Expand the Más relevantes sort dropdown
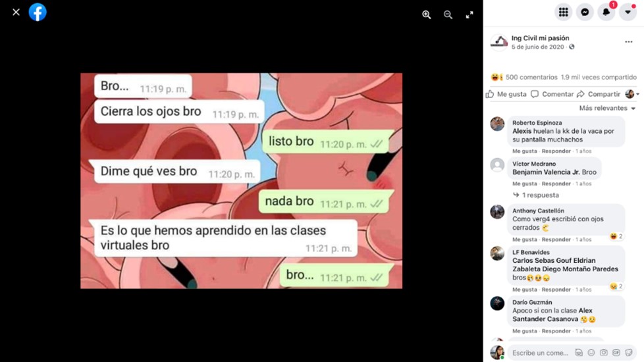This screenshot has height=362, width=644. click(x=607, y=109)
